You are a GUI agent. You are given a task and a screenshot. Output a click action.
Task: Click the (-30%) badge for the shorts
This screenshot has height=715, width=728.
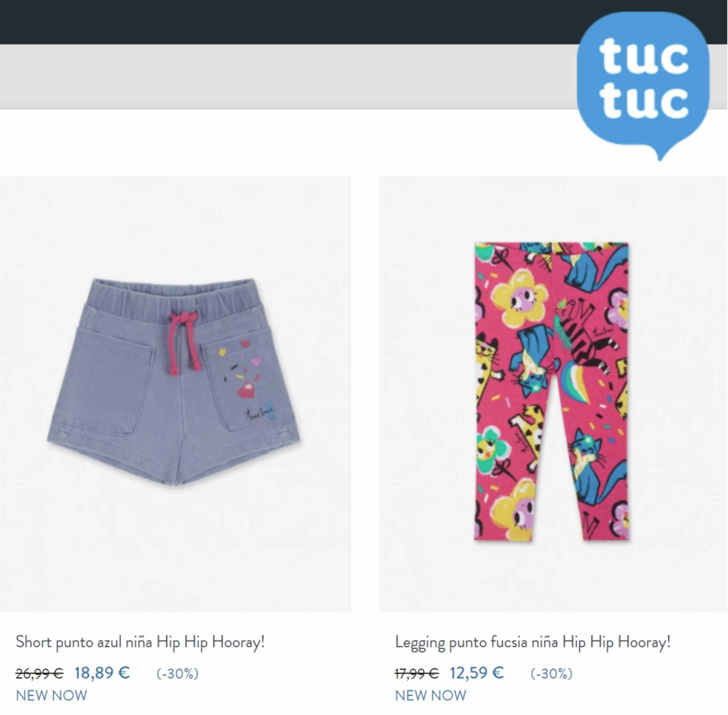(x=177, y=674)
